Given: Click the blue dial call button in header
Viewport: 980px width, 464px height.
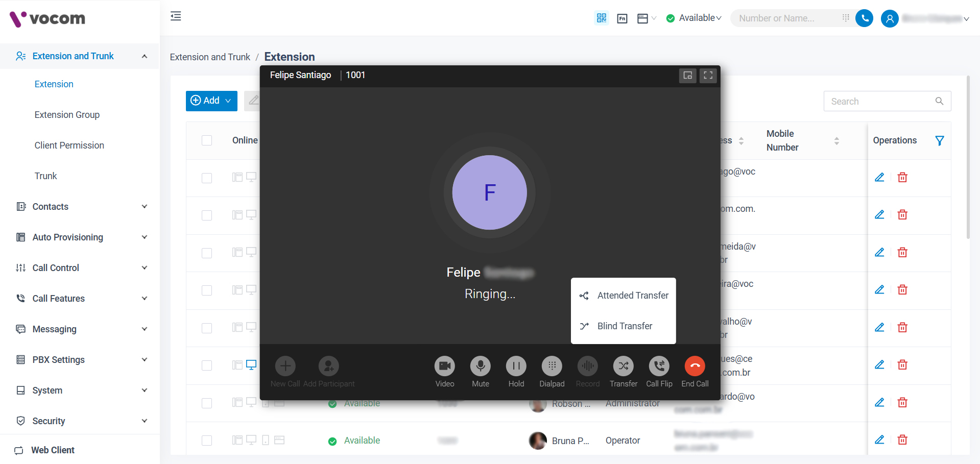Looking at the screenshot, I should pos(864,18).
